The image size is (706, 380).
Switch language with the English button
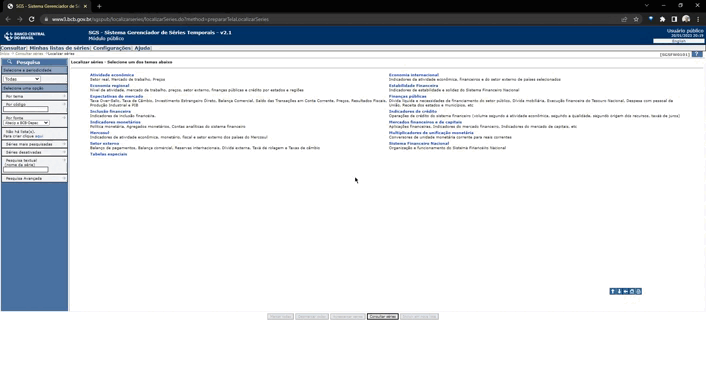[679, 41]
